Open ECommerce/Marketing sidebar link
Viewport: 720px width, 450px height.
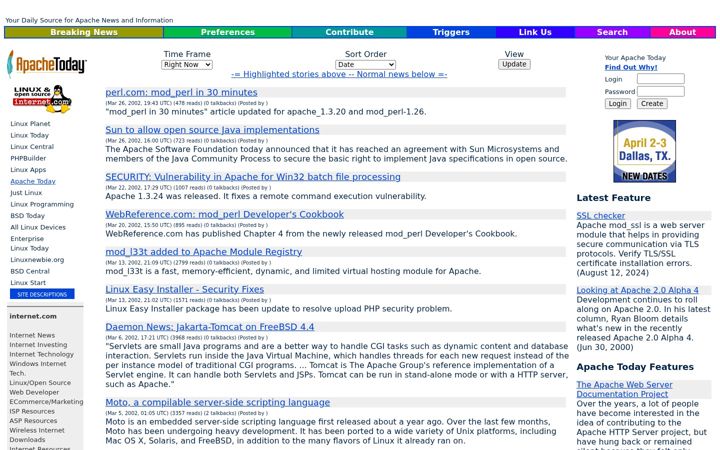(46, 402)
